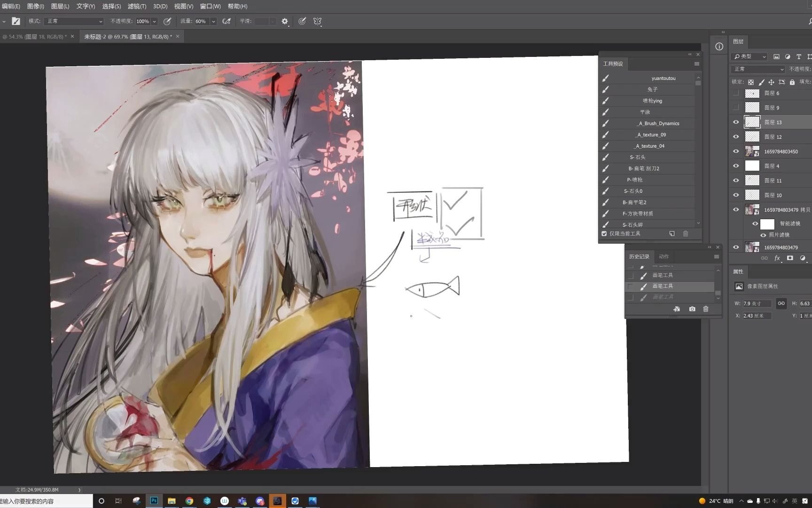Viewport: 812px width, 508px height.
Task: Lock all attributes of layer
Action: pyautogui.click(x=792, y=82)
